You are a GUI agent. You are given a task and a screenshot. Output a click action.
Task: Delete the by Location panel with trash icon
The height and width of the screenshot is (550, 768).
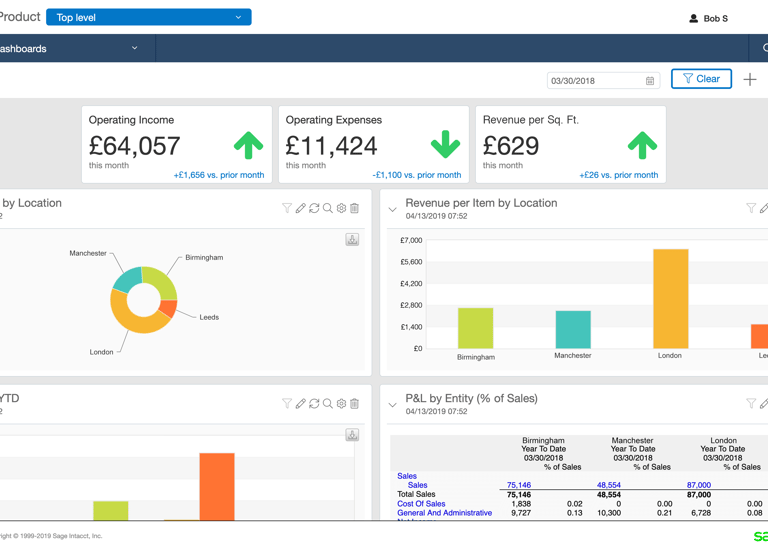pyautogui.click(x=355, y=208)
